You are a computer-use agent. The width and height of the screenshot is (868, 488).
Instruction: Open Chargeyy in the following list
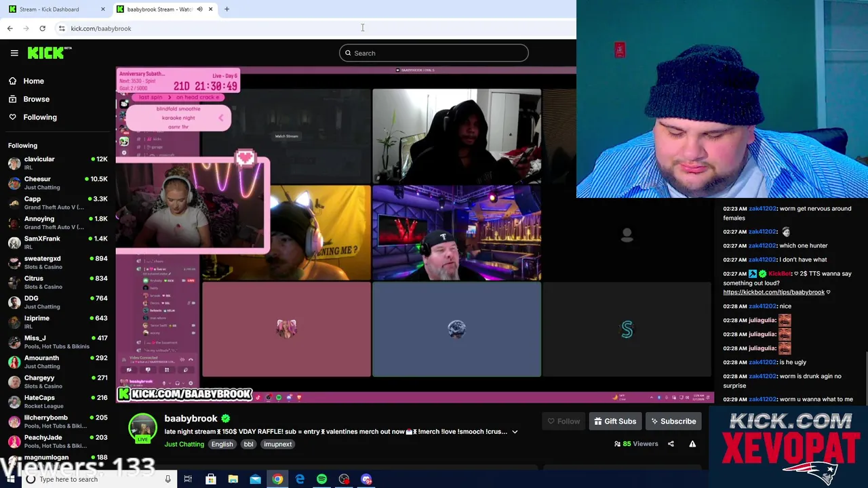58,382
